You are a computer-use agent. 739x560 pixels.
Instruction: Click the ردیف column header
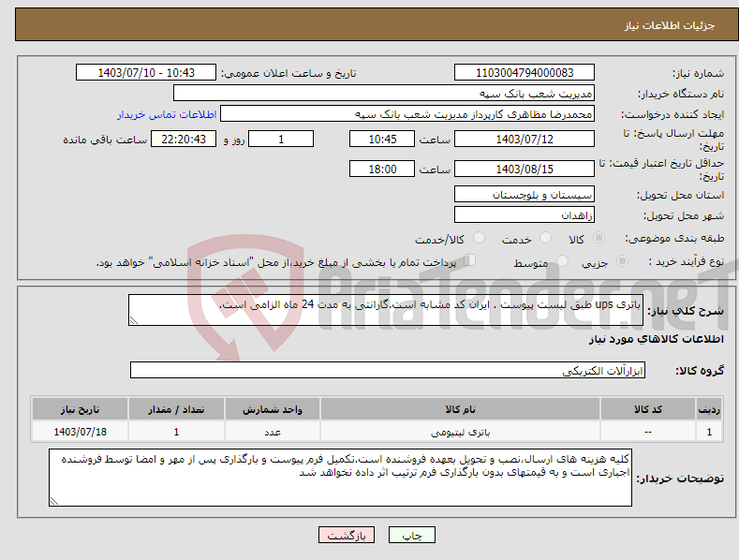709,409
